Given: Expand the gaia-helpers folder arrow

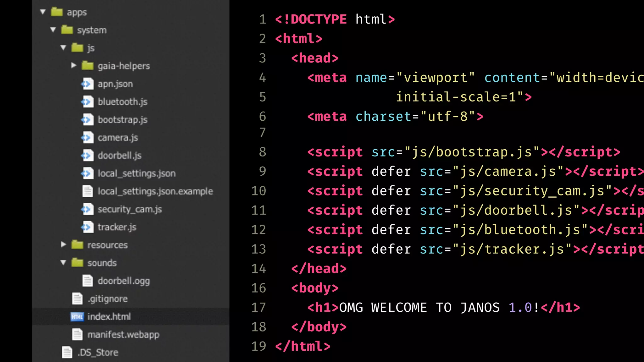Looking at the screenshot, I should (x=74, y=65).
